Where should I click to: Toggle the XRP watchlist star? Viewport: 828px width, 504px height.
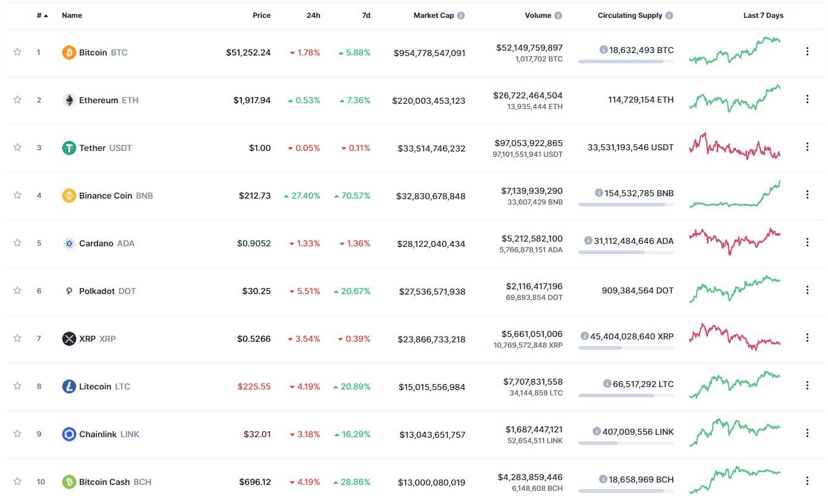17,338
